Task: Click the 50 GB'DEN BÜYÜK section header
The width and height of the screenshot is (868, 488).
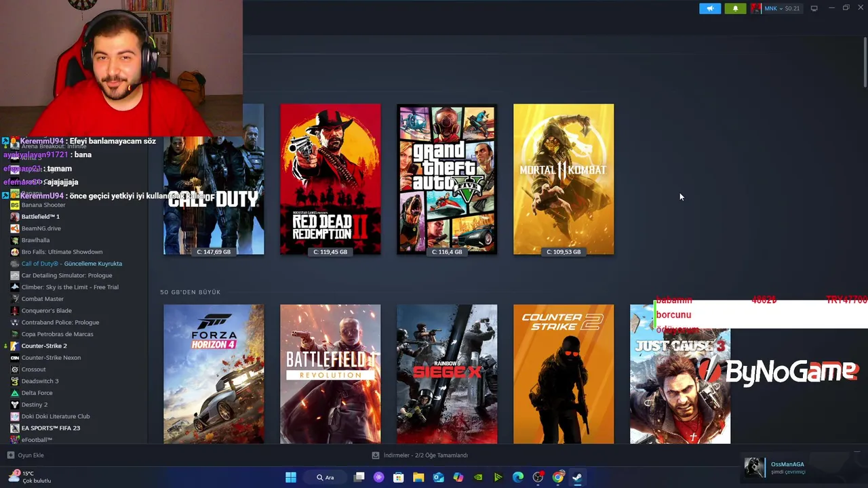Action: pyautogui.click(x=191, y=292)
